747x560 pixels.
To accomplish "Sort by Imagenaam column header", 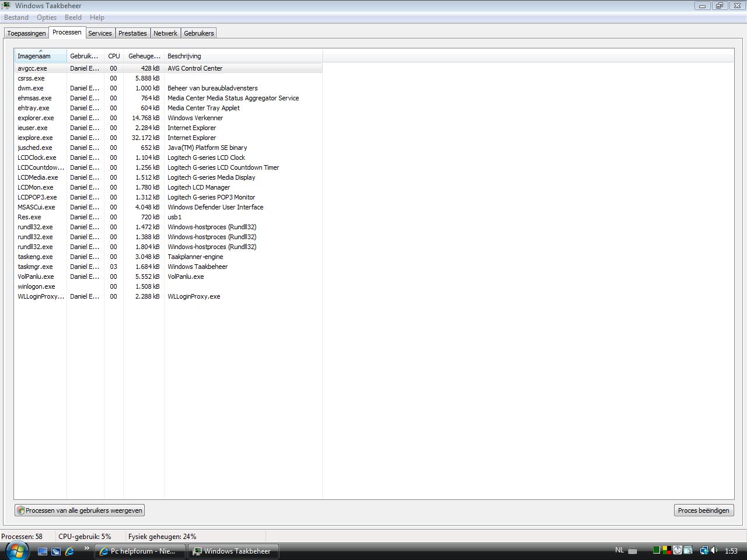I will point(41,56).
